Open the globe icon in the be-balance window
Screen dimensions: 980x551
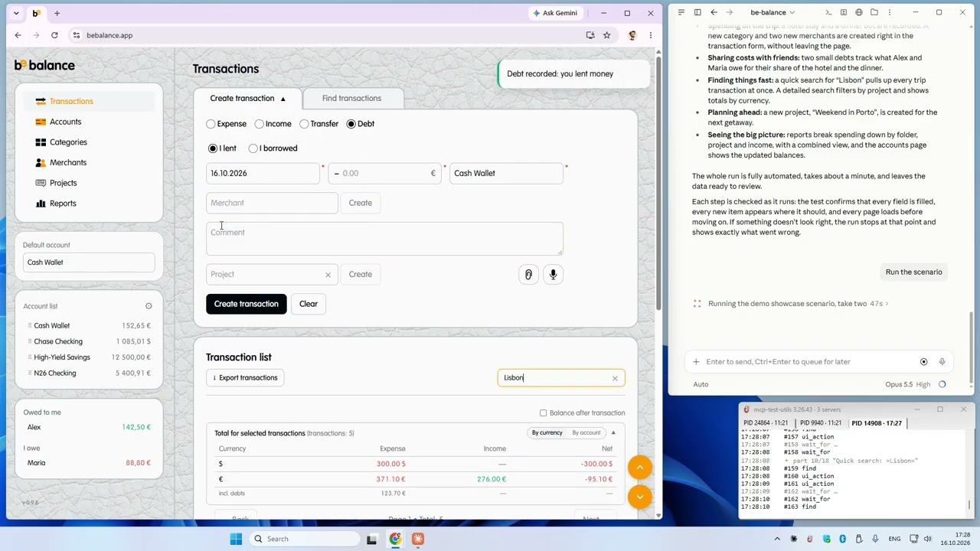(x=859, y=12)
